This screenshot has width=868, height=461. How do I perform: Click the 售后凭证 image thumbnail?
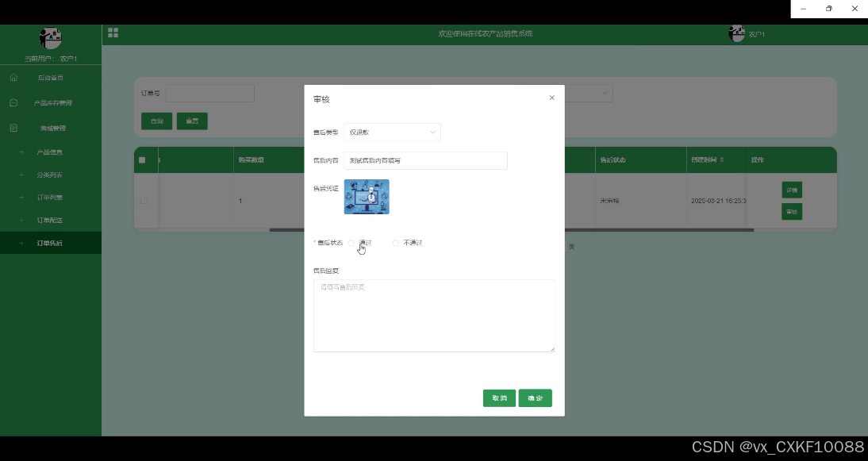367,197
